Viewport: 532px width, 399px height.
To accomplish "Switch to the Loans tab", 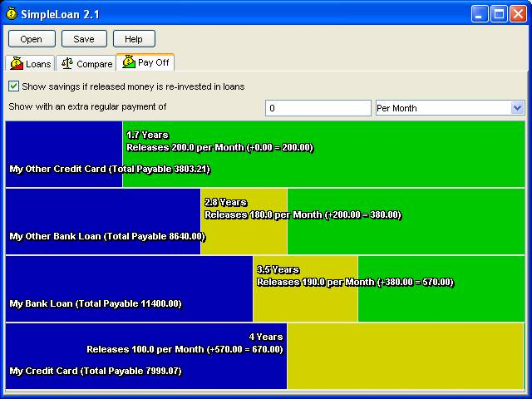I will [x=30, y=64].
